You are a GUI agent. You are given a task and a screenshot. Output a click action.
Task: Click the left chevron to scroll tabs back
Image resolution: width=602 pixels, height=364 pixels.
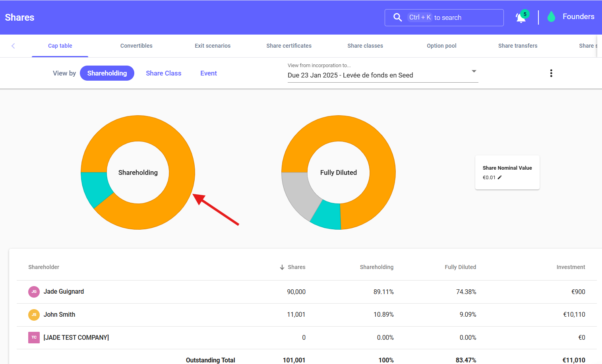(13, 46)
